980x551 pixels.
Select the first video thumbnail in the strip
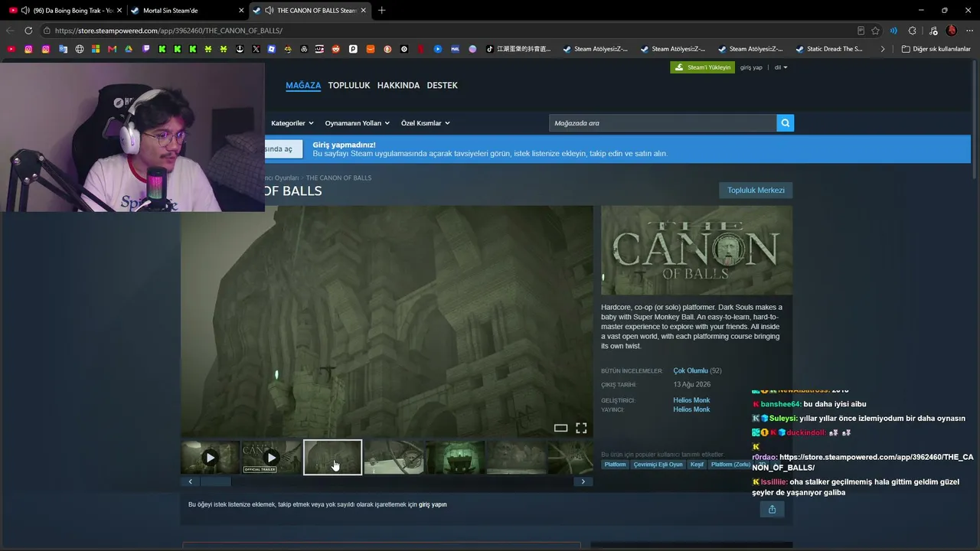click(210, 458)
